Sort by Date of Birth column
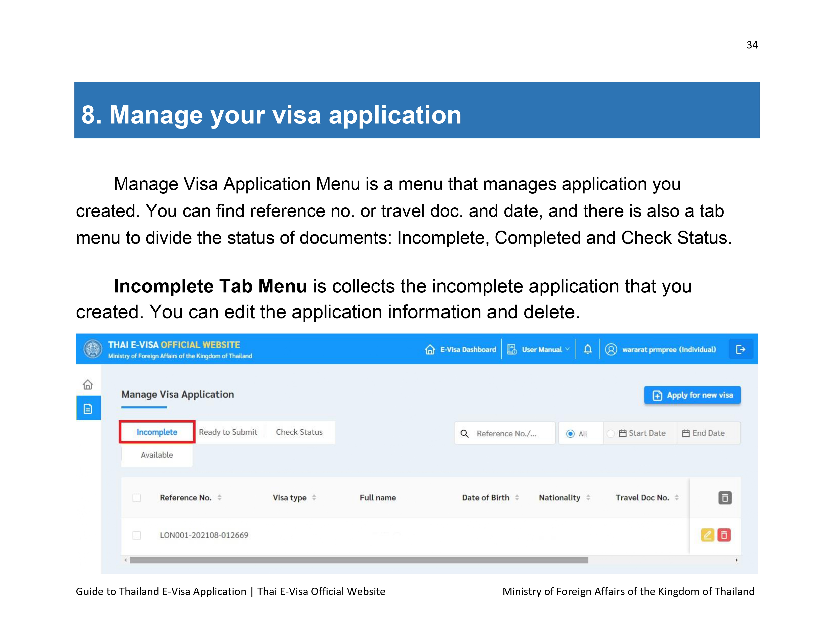Viewport: 834px width, 644px height. [x=517, y=498]
